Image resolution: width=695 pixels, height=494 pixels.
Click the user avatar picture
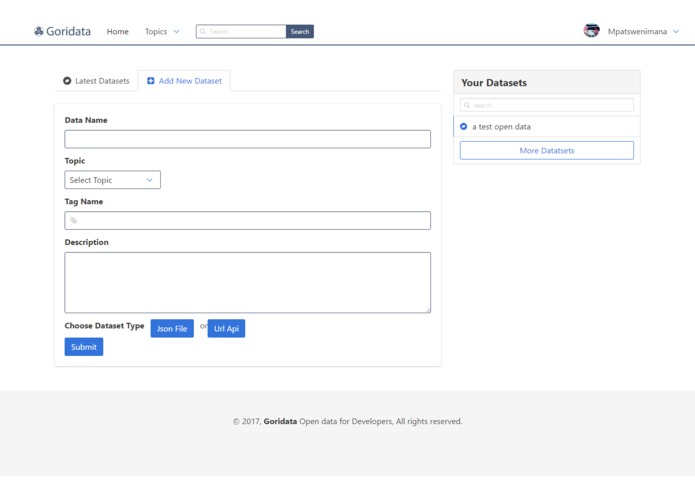591,31
